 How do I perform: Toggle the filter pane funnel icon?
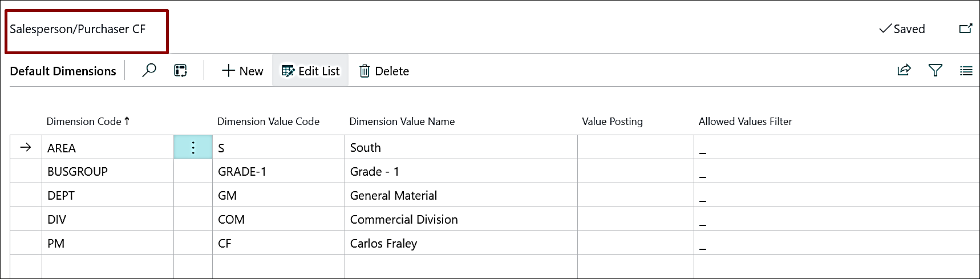[936, 70]
